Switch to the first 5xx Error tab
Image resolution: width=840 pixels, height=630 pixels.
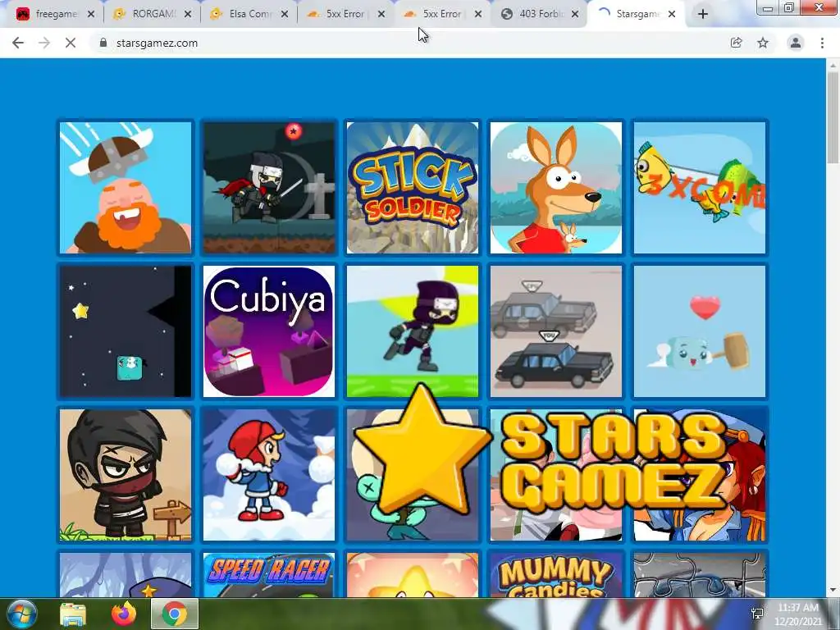pyautogui.click(x=345, y=14)
